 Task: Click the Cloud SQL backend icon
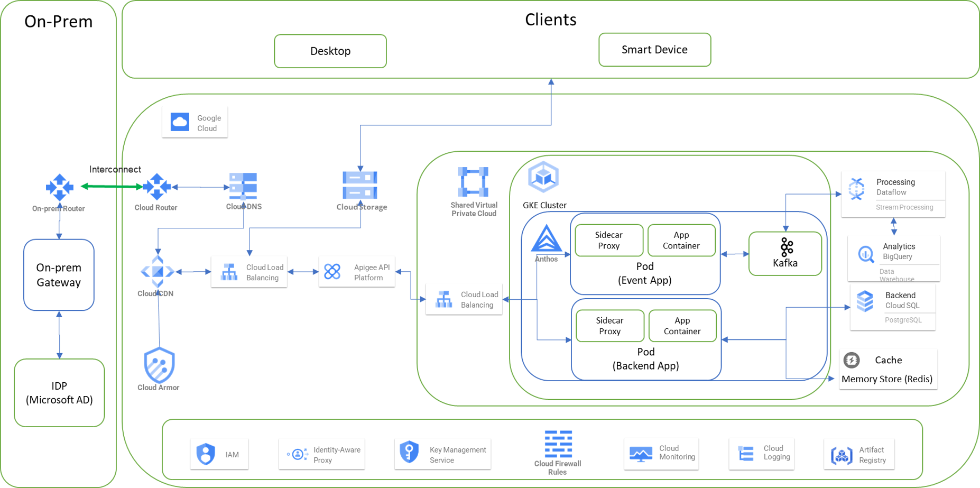(x=865, y=301)
